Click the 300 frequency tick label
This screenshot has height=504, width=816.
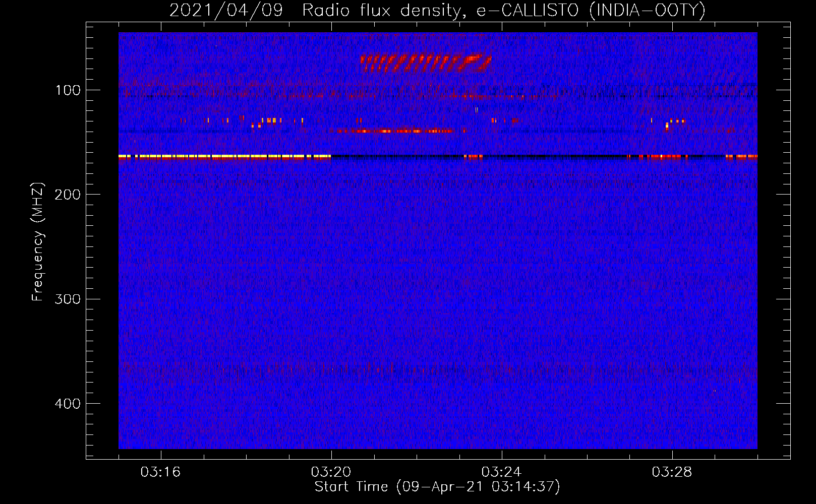coord(68,299)
